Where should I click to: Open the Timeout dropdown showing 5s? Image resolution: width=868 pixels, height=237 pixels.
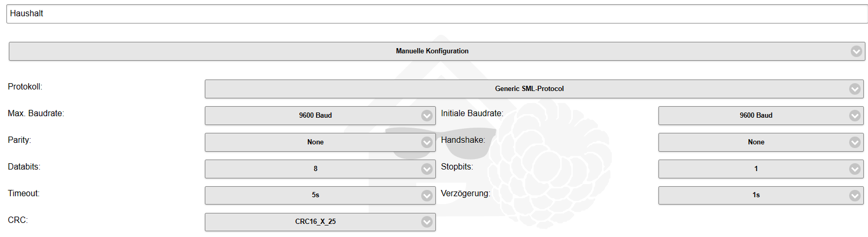(315, 195)
